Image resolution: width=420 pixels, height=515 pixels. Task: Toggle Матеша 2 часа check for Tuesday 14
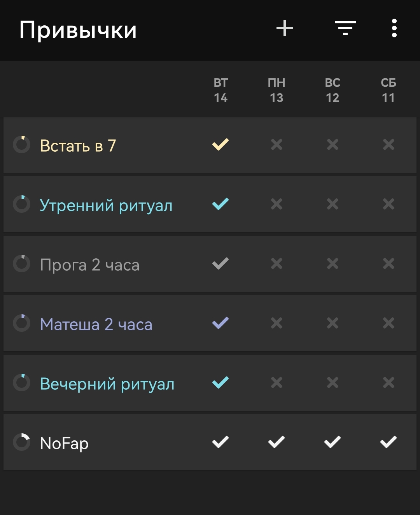coord(220,323)
